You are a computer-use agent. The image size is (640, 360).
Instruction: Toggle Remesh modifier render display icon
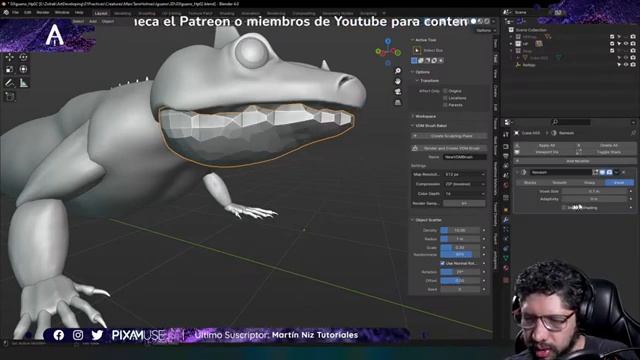click(x=609, y=172)
